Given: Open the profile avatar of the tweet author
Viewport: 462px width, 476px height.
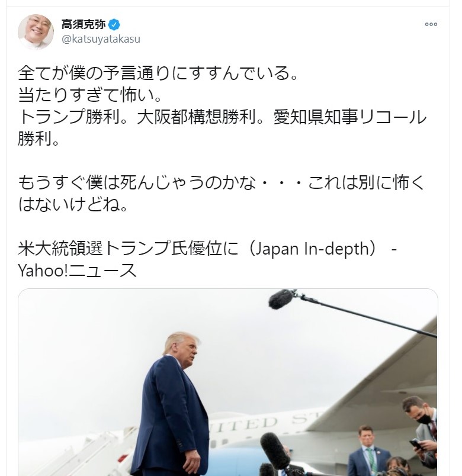Looking at the screenshot, I should 36,31.
